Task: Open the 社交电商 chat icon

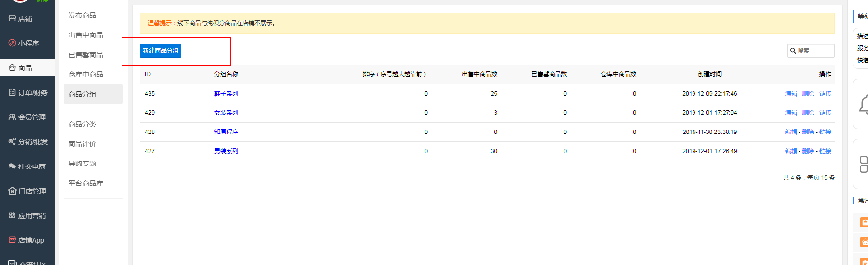Action: click(x=12, y=166)
